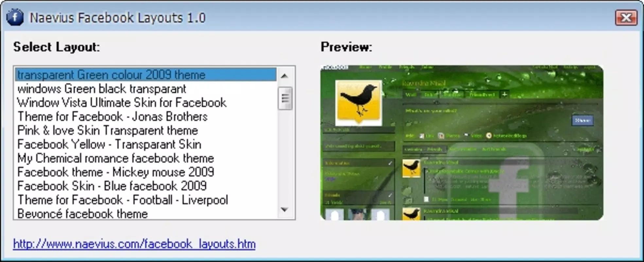Select 'transparent Green colour 2009 theme'
Screen dimensions: 644x262
pyautogui.click(x=146, y=75)
